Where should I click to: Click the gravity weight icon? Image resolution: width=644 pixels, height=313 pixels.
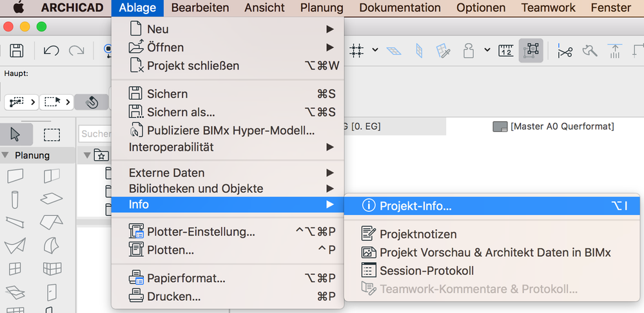[469, 50]
